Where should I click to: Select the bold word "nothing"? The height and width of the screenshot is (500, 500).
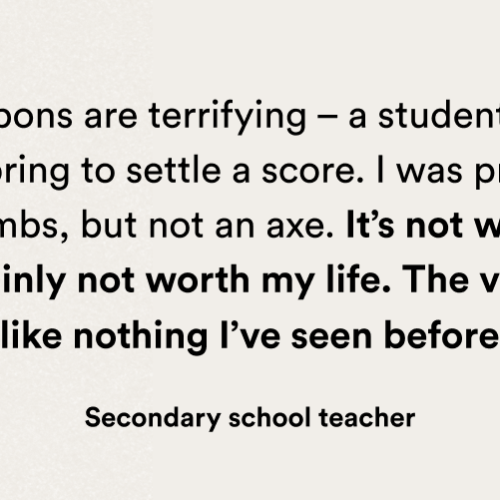click(140, 336)
